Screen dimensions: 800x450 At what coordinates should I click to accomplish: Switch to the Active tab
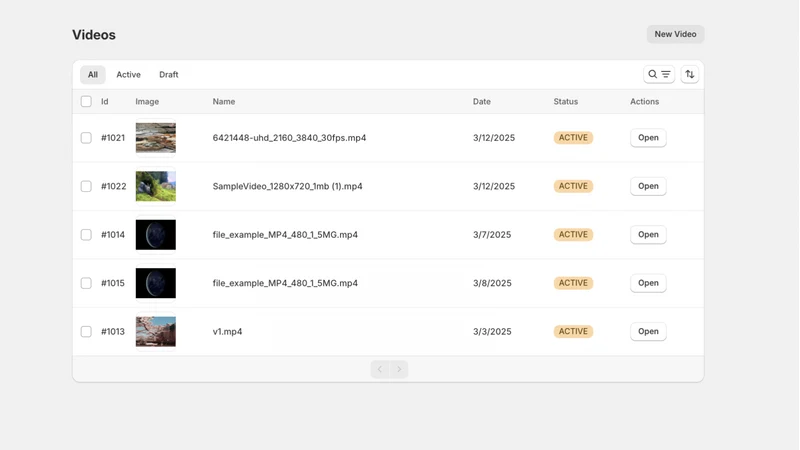coord(129,74)
